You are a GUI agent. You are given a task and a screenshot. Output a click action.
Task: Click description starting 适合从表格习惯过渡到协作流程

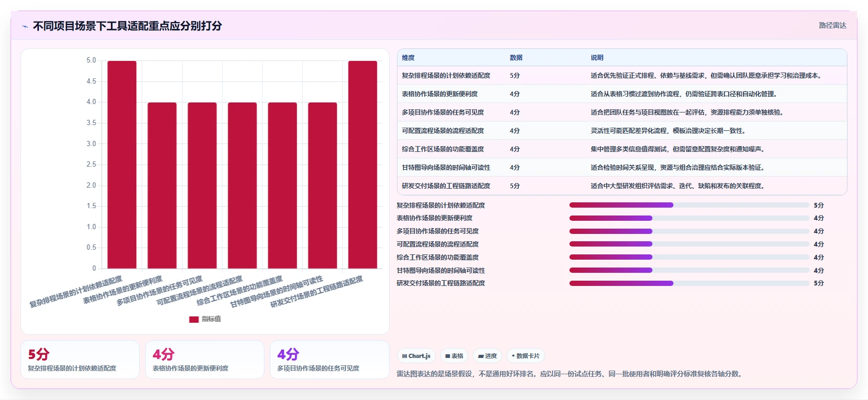click(x=684, y=94)
